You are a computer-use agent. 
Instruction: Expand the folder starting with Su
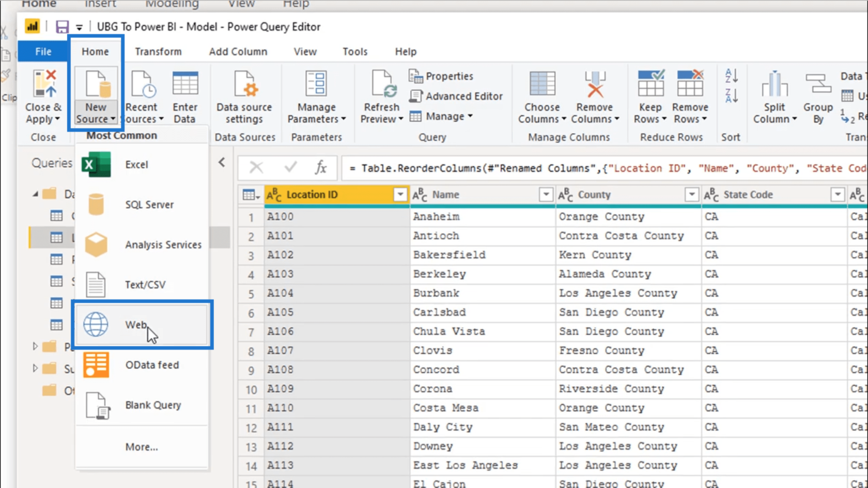[35, 368]
